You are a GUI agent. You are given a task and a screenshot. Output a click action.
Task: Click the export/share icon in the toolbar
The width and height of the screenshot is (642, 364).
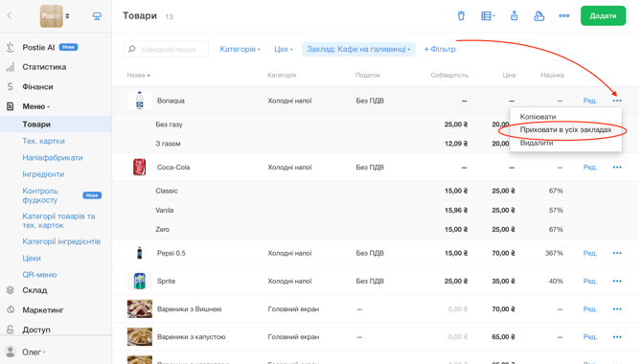click(x=515, y=16)
